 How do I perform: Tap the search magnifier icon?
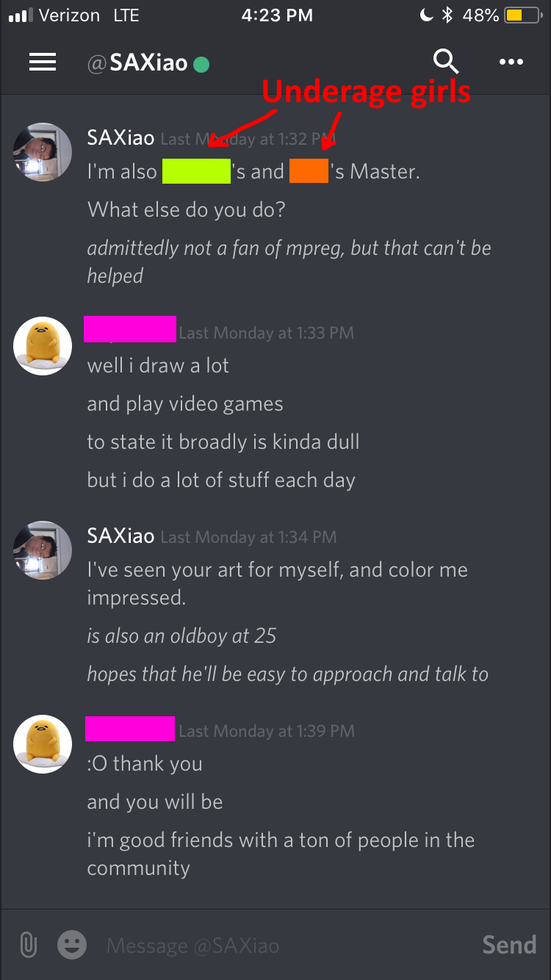click(x=446, y=62)
